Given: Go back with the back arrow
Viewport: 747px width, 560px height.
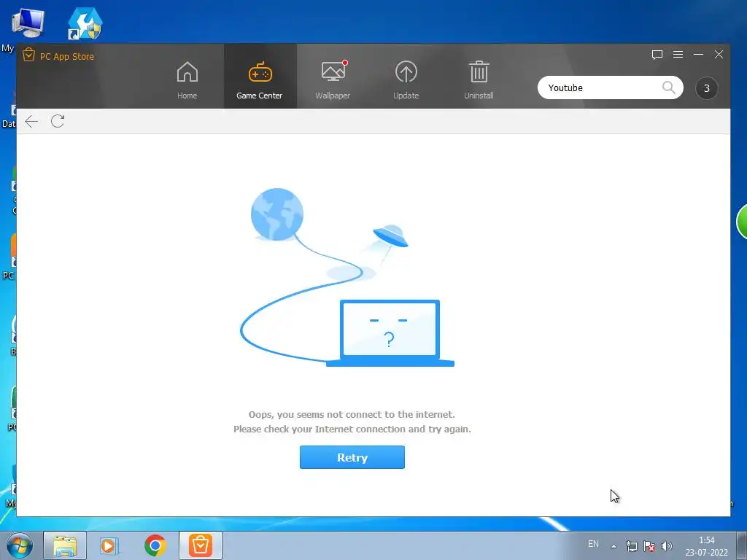Looking at the screenshot, I should tap(31, 122).
